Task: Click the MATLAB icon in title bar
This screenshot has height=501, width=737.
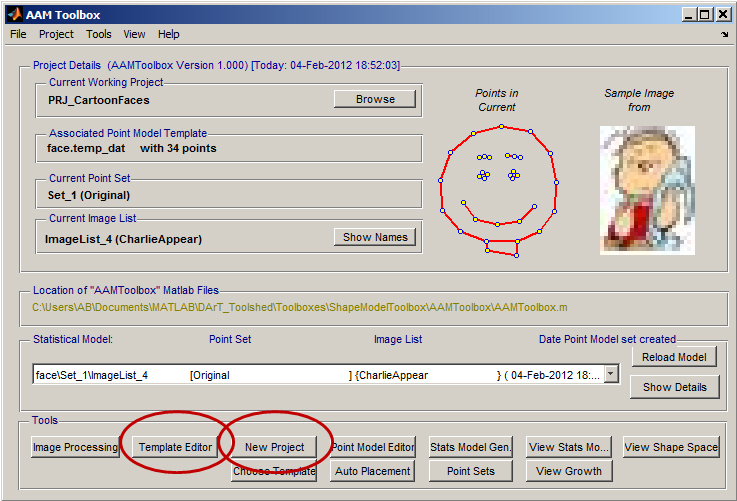Action: point(13,15)
